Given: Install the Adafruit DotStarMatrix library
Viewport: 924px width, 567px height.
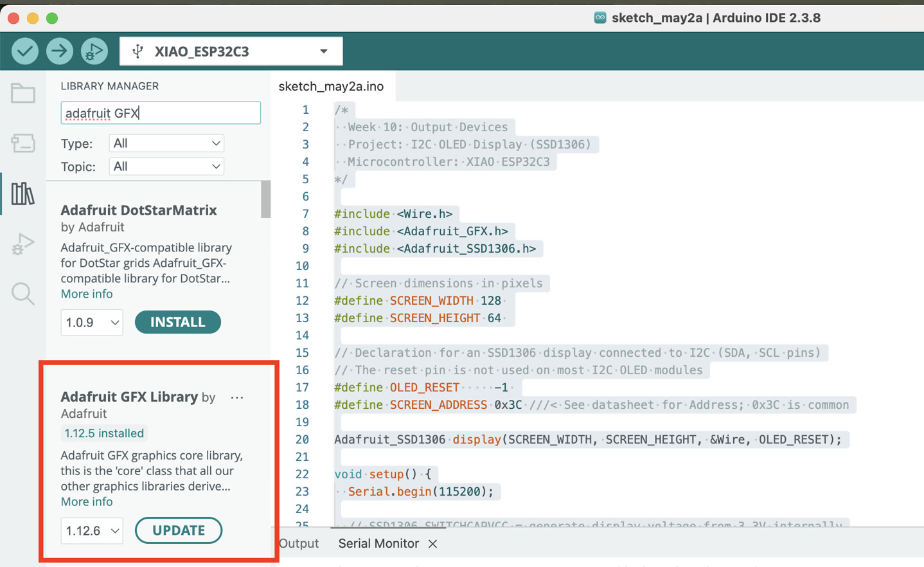Looking at the screenshot, I should coord(178,322).
